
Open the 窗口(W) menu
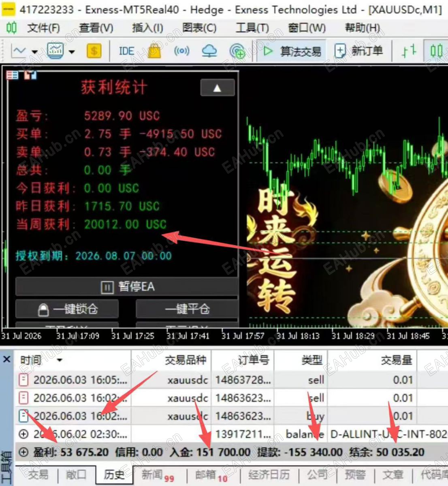307,28
